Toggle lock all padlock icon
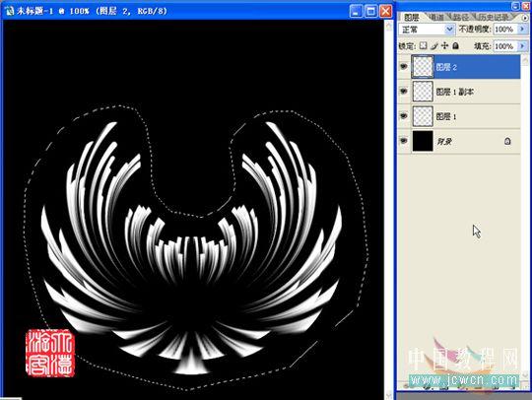532x400 pixels. (456, 45)
